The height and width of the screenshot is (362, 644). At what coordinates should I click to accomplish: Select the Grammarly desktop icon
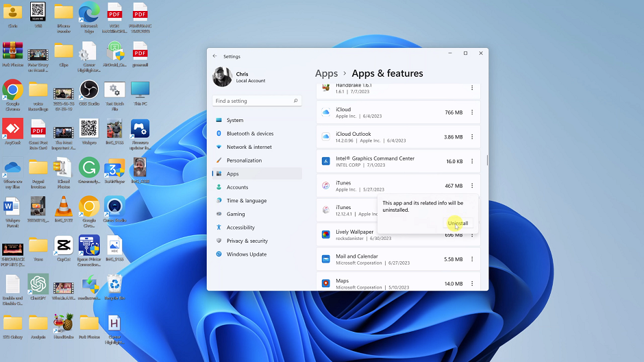click(89, 170)
